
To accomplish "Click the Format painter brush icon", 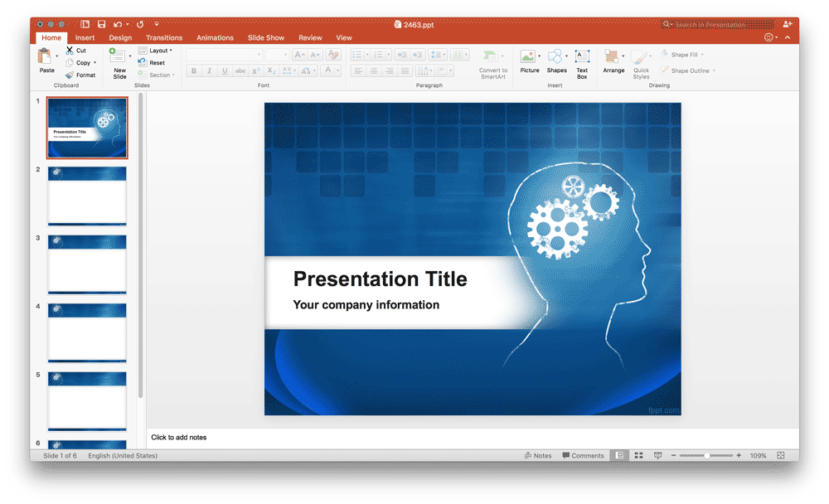I will click(70, 75).
